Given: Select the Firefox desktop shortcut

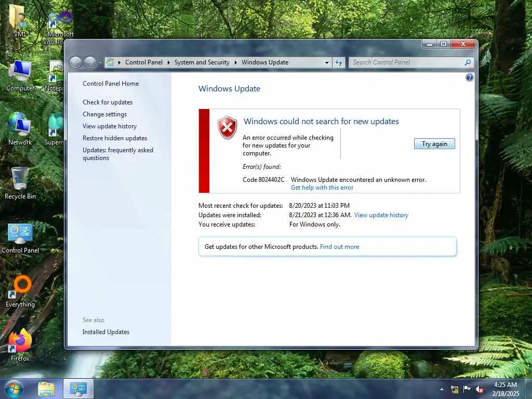Looking at the screenshot, I should 20,345.
